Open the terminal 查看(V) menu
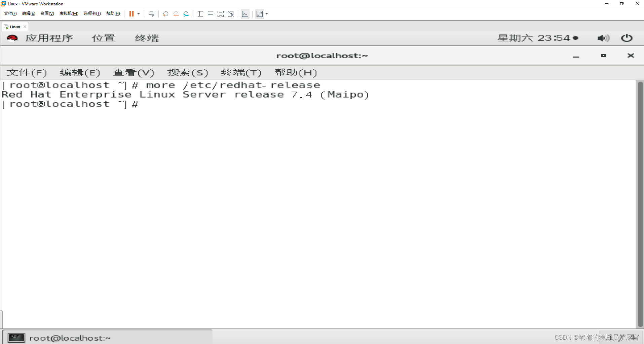The image size is (644, 344). [x=134, y=72]
